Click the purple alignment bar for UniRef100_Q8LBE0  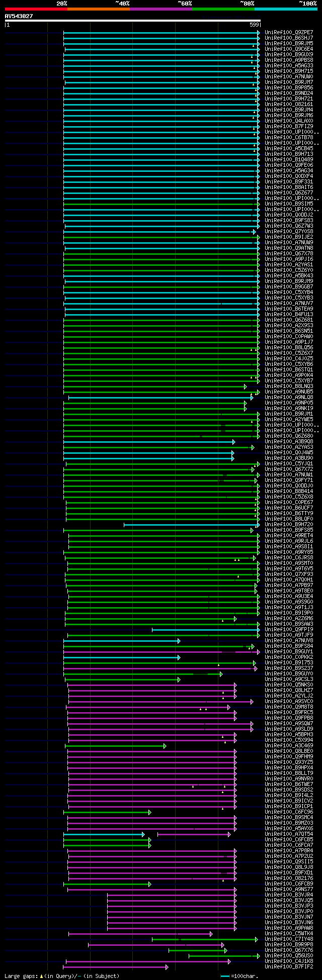(151, 751)
